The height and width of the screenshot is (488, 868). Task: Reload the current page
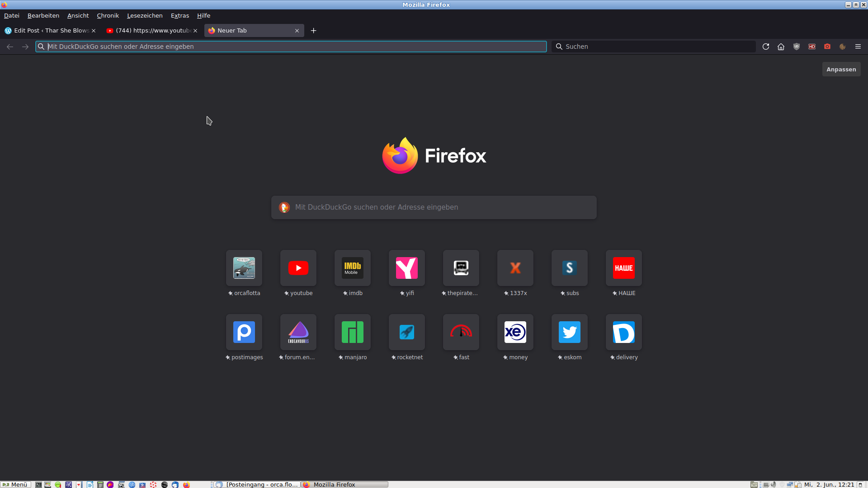coord(766,47)
